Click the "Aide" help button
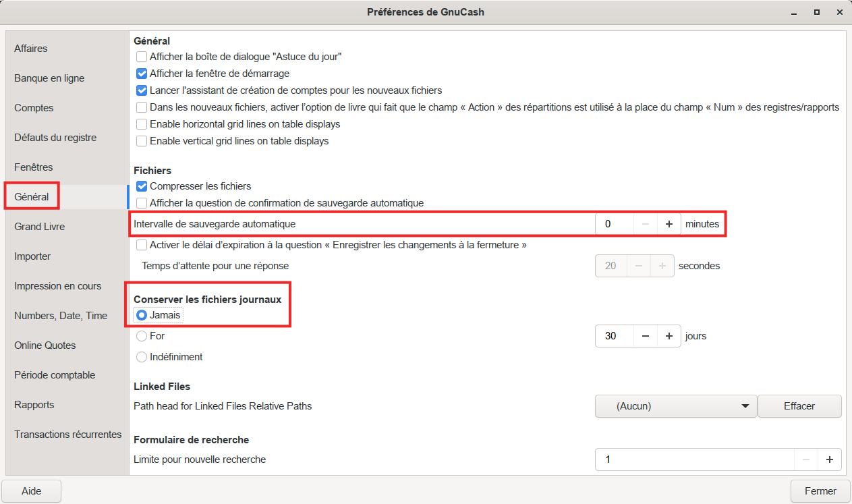852x504 pixels. [32, 491]
